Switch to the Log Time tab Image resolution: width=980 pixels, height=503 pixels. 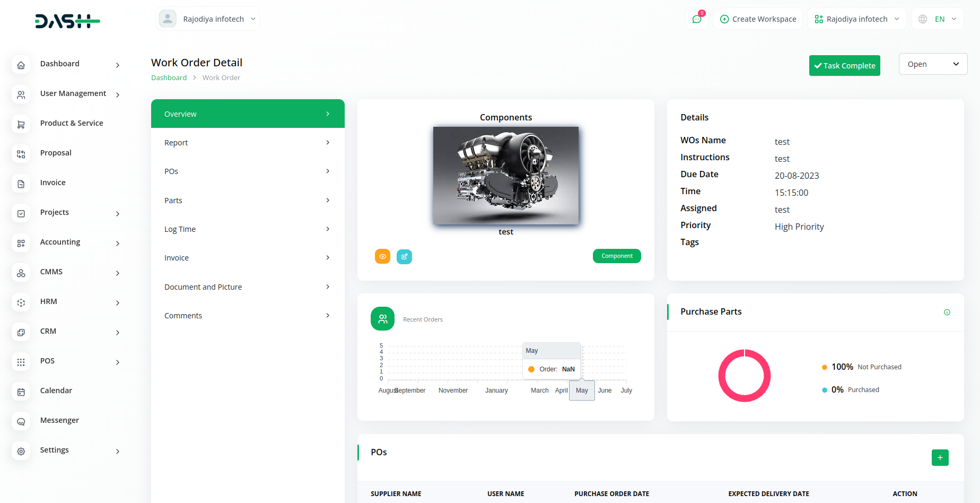point(247,229)
